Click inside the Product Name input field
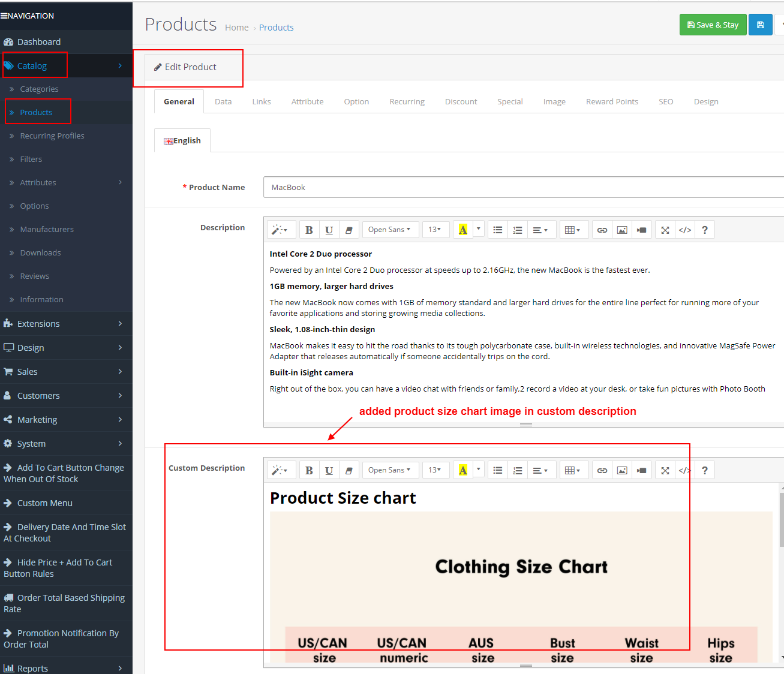 pos(420,187)
